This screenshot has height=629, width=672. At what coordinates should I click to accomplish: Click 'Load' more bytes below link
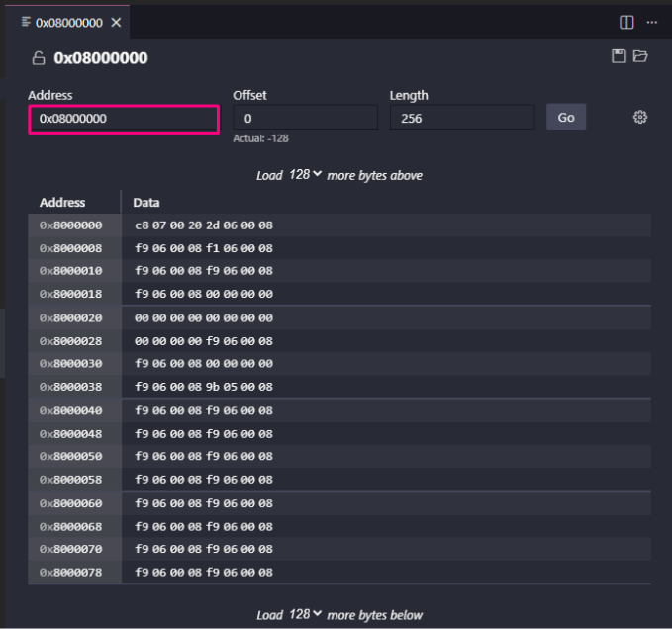pos(269,615)
